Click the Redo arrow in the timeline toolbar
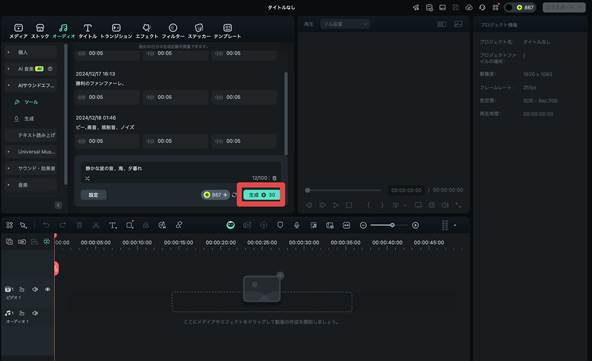Viewport: 592px width, 361px height. click(62, 225)
